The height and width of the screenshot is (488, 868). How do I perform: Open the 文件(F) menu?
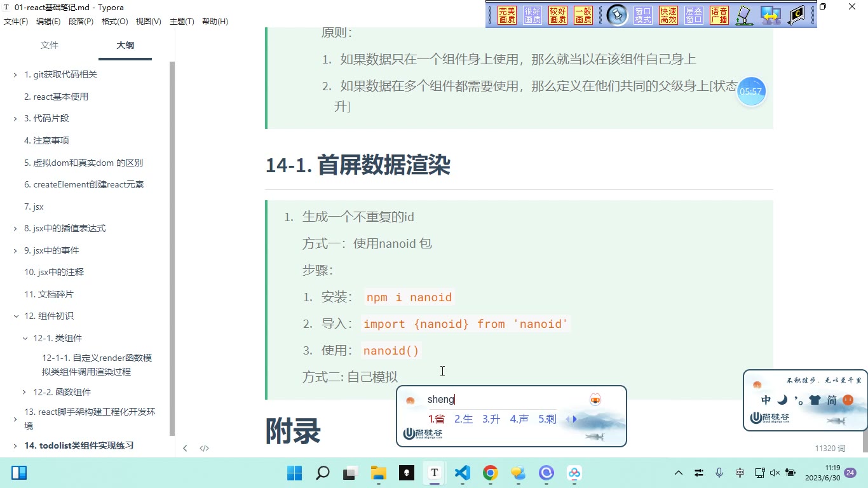16,22
